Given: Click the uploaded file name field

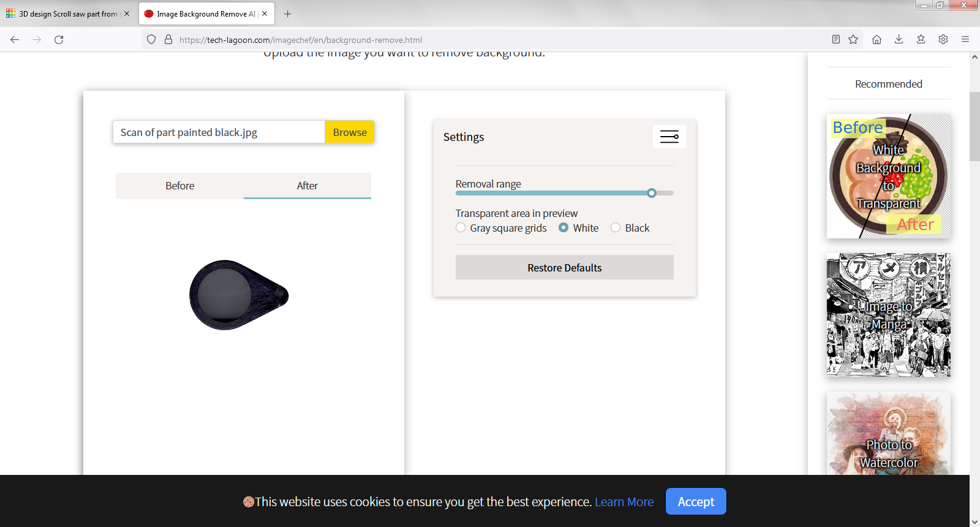Looking at the screenshot, I should pos(219,132).
